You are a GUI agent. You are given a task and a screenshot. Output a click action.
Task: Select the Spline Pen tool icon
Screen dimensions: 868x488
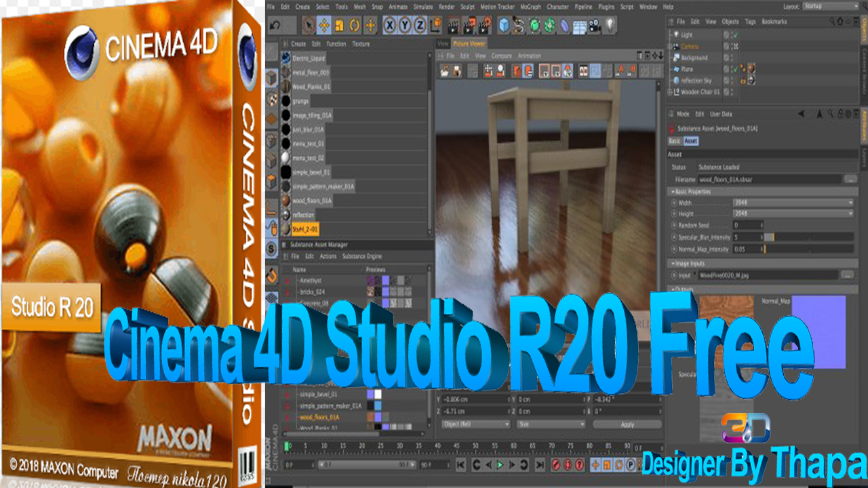click(x=519, y=26)
